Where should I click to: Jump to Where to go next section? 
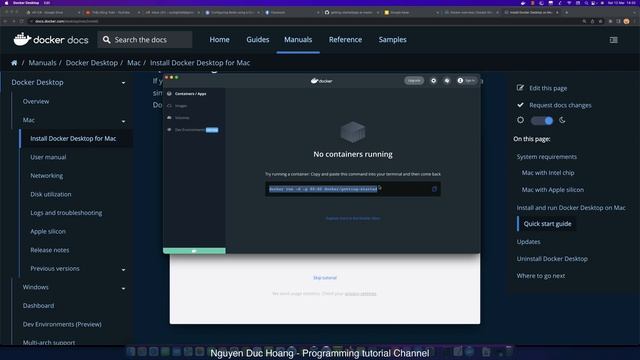pos(541,276)
